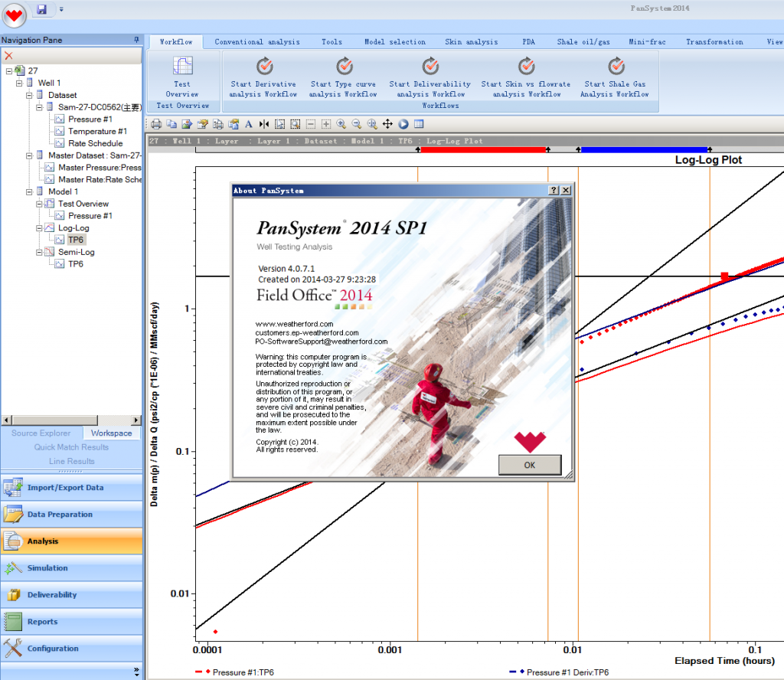Open the Deliverability section
The height and width of the screenshot is (680, 784).
point(71,595)
